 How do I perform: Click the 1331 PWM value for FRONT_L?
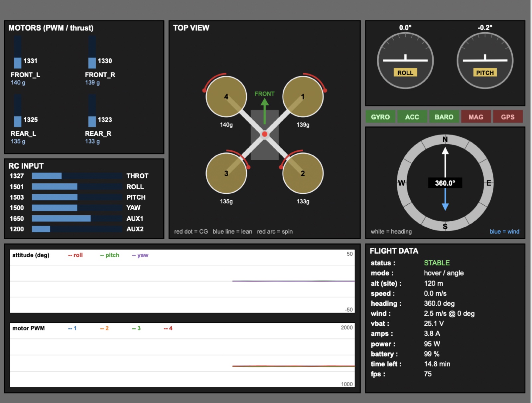pyautogui.click(x=30, y=61)
